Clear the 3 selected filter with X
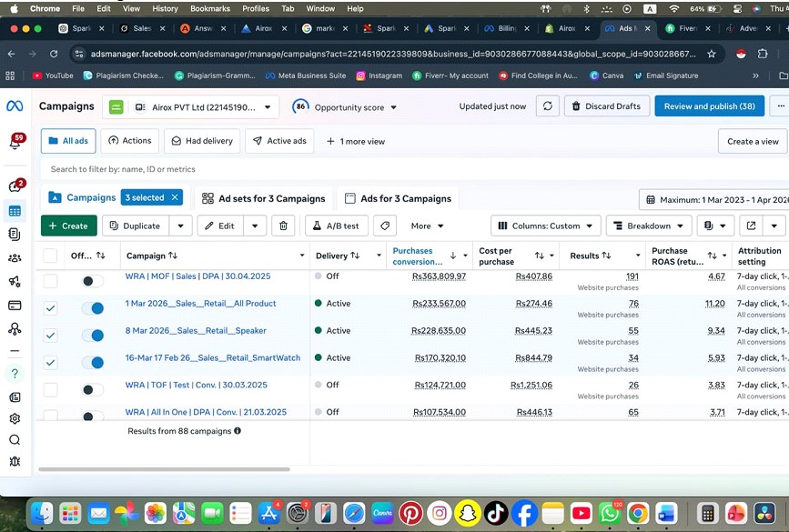Viewport: 789px width, 532px height. tap(175, 197)
